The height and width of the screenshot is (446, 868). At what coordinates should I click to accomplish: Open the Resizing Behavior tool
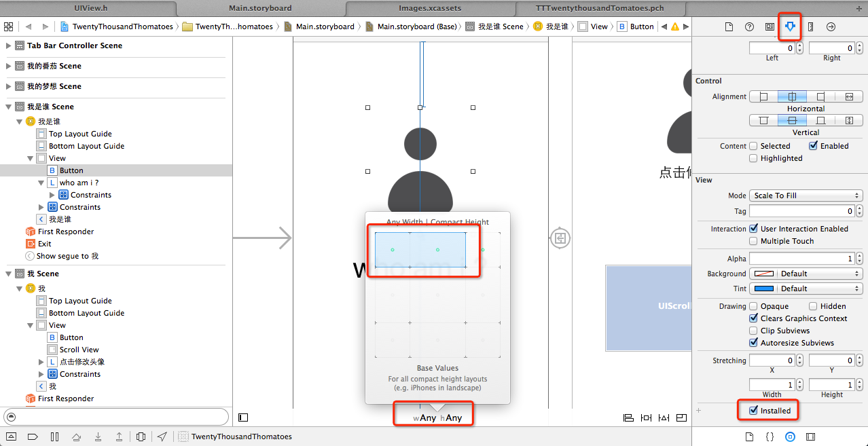click(681, 417)
